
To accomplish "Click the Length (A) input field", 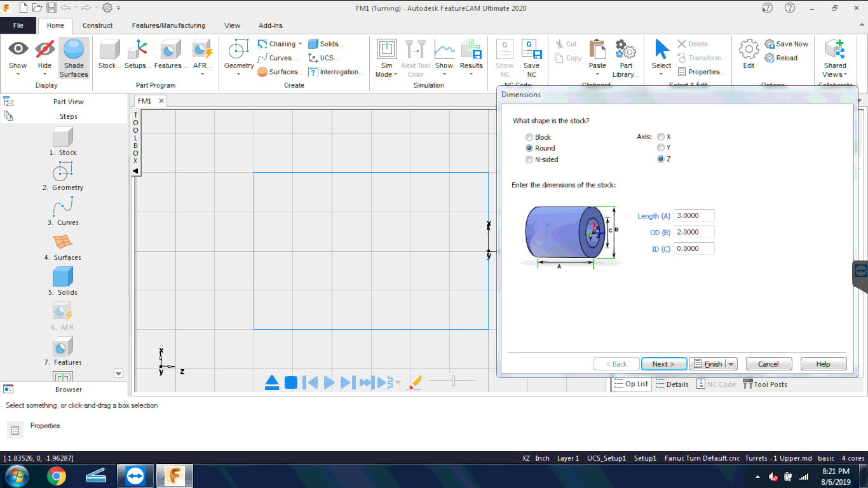I will click(x=694, y=216).
